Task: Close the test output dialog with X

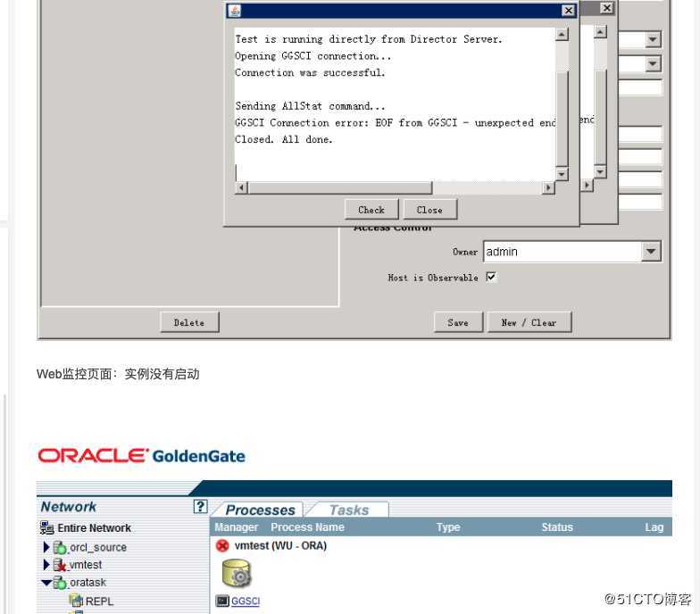Action: (568, 11)
